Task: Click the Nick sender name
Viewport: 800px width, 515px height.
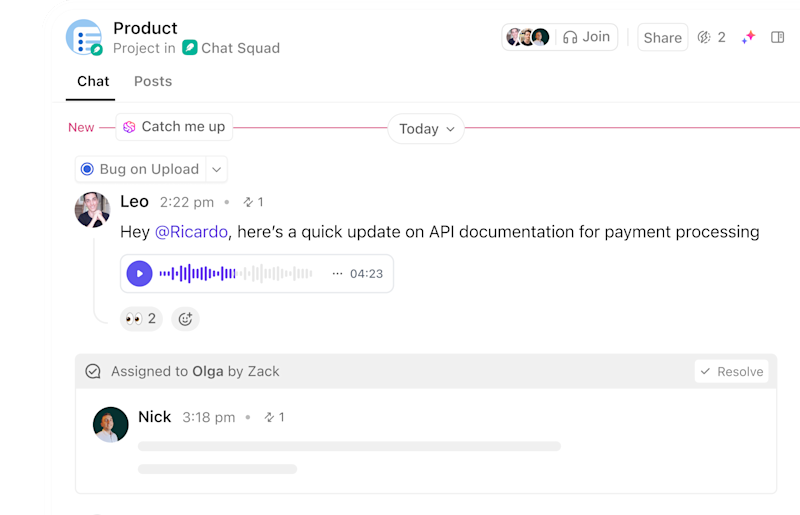Action: coord(155,417)
